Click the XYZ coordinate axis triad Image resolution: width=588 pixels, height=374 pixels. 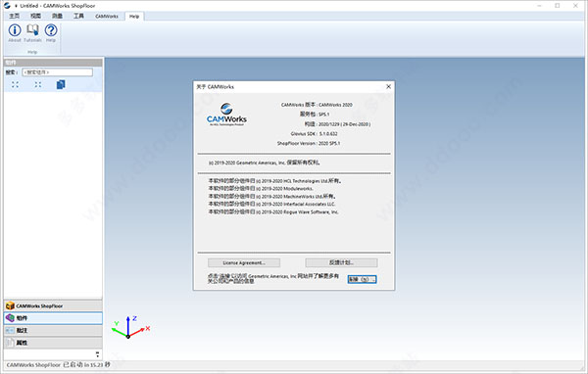coord(130,327)
